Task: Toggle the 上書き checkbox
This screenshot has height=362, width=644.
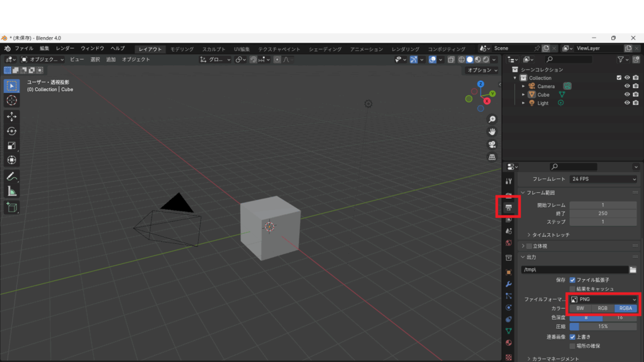Action: pyautogui.click(x=572, y=337)
